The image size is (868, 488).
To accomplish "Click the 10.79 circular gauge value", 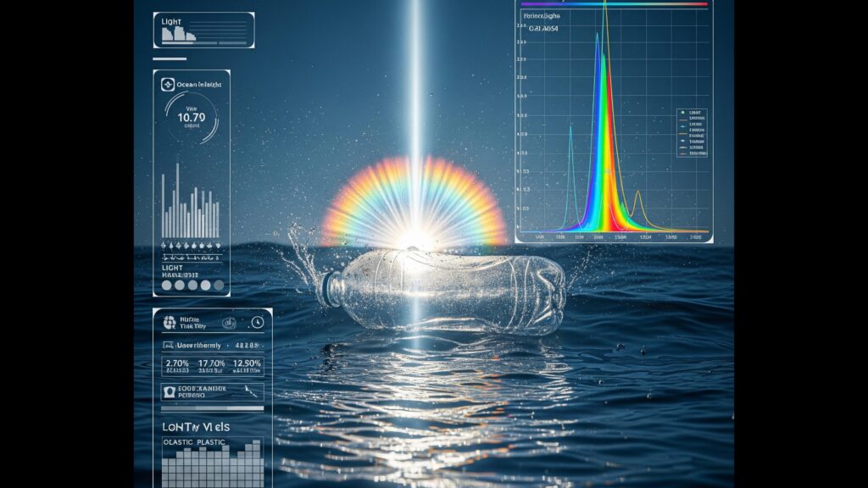I will pyautogui.click(x=192, y=116).
